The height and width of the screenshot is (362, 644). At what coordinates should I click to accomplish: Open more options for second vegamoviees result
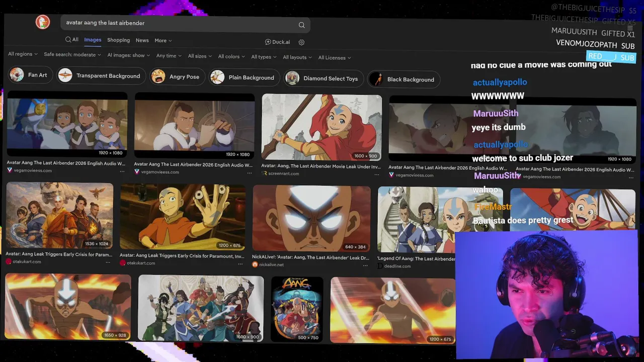point(249,173)
